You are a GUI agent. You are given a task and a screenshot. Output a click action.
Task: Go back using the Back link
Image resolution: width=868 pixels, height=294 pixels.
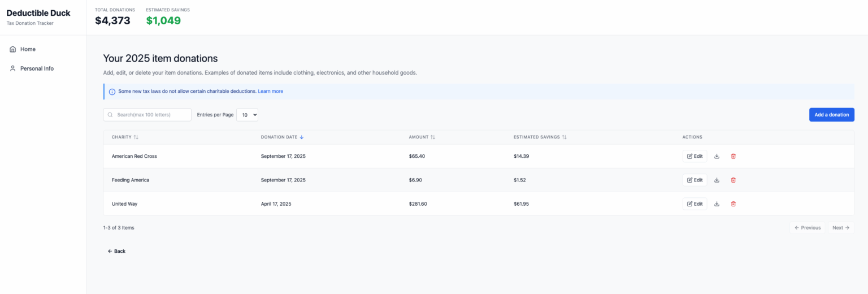point(117,251)
